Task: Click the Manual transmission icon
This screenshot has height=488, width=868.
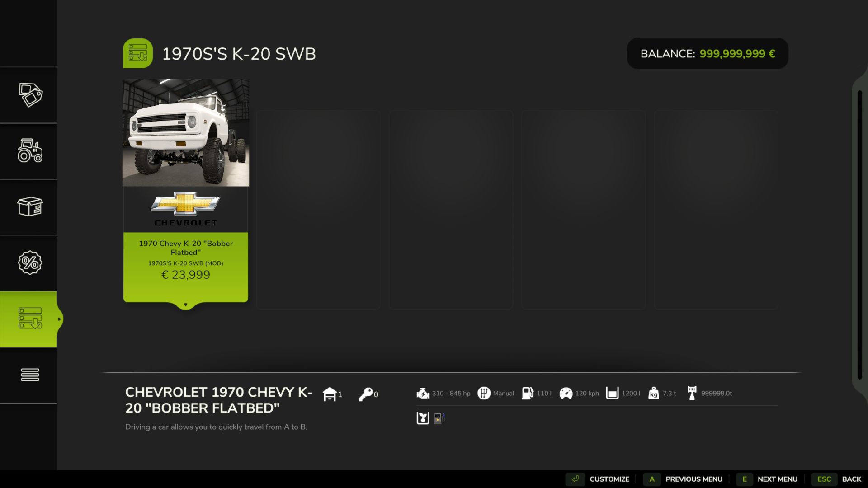Action: click(x=484, y=393)
